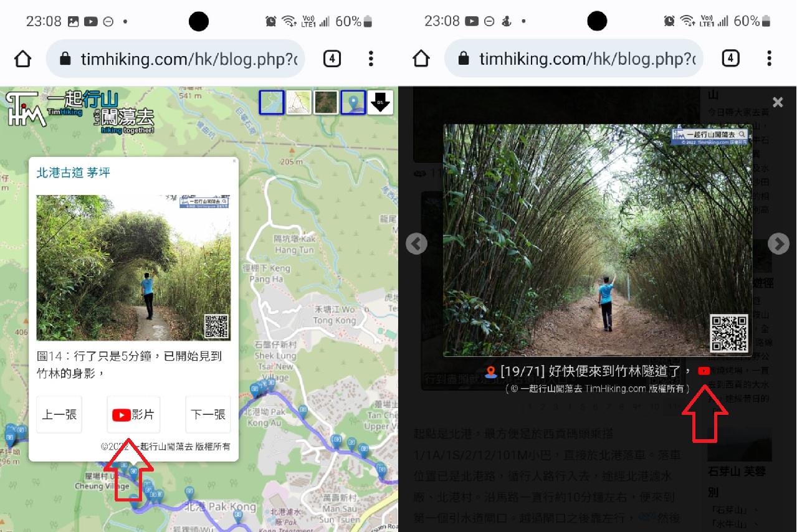This screenshot has height=532, width=797.
Task: Open the tab switcher in the right browser
Action: 730,59
